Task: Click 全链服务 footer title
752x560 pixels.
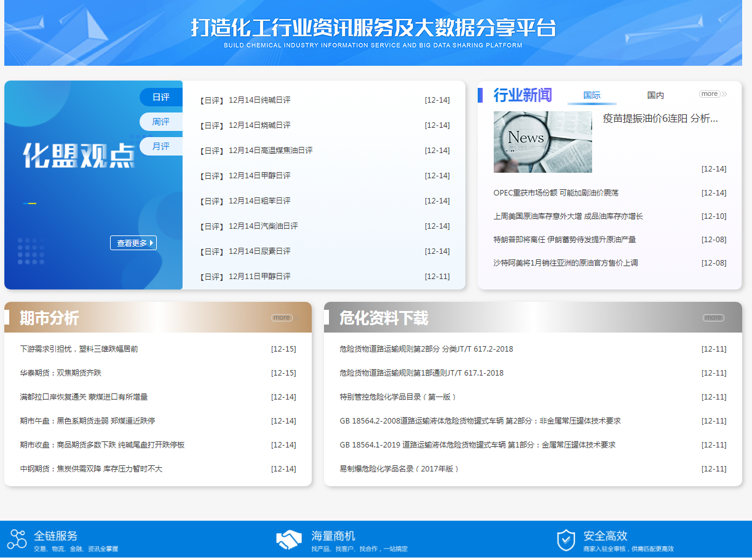Action: tap(55, 536)
